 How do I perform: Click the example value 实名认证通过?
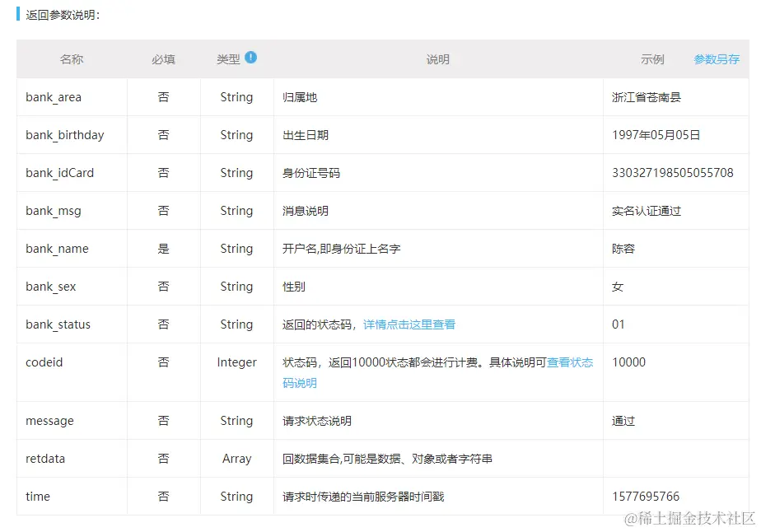coord(647,211)
